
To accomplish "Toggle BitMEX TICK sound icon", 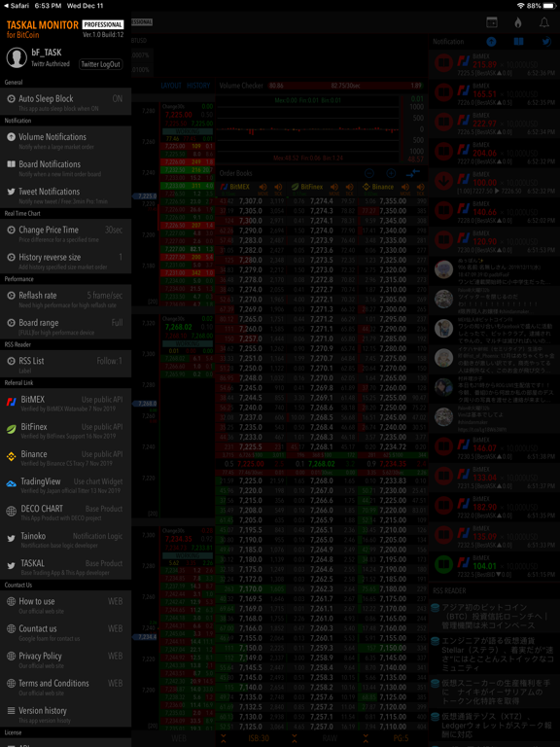I will click(x=278, y=188).
